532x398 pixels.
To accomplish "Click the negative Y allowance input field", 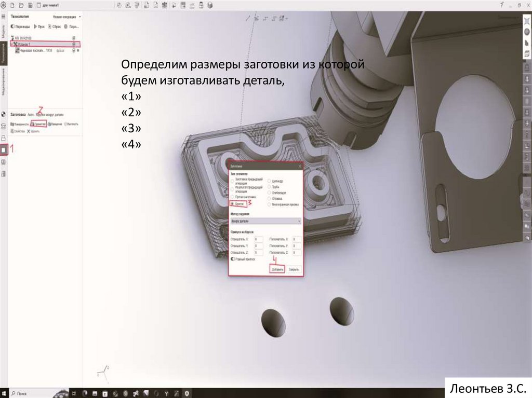I will [x=258, y=246].
